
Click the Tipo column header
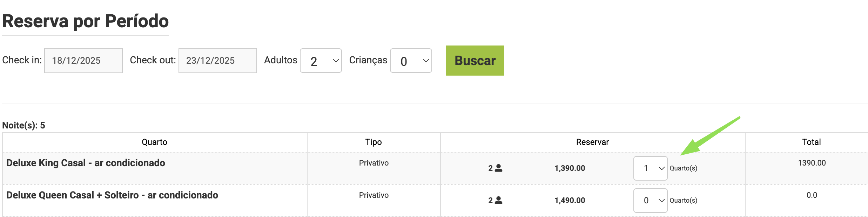[x=374, y=142]
